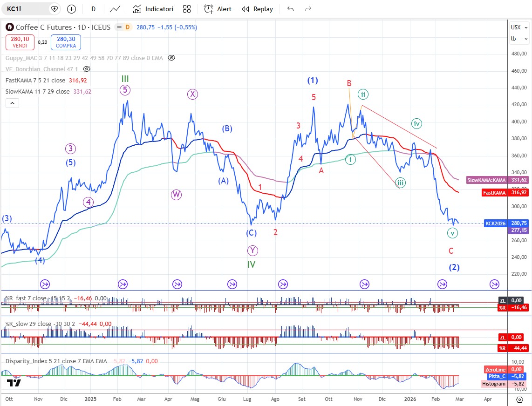
Task: Open the USX currency dropdown
Action: (516, 27)
